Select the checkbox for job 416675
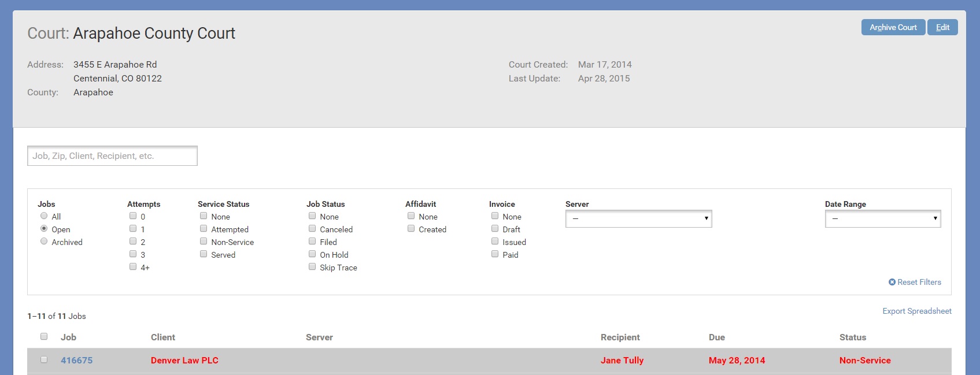Screen dimensions: 980x375 [x=44, y=359]
